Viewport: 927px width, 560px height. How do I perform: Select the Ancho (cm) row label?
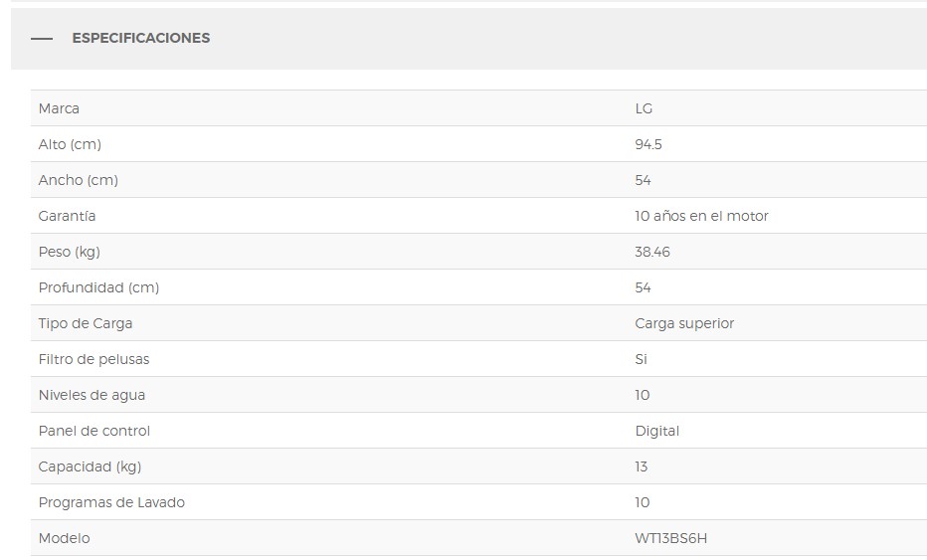click(78, 180)
